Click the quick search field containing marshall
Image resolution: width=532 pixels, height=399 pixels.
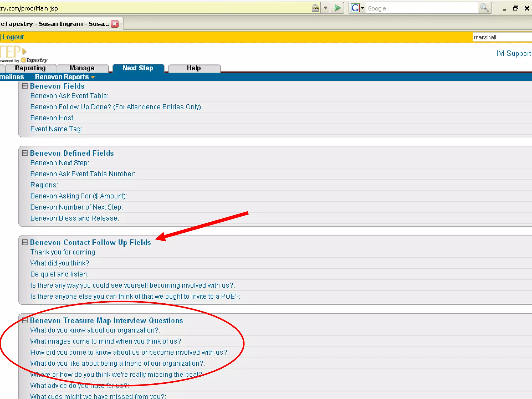pos(501,37)
